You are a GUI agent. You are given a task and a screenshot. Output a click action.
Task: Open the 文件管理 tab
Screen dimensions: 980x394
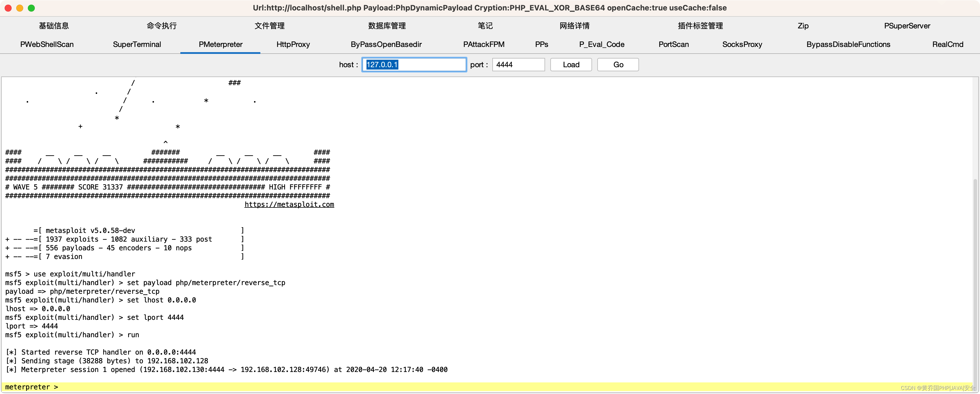click(269, 26)
